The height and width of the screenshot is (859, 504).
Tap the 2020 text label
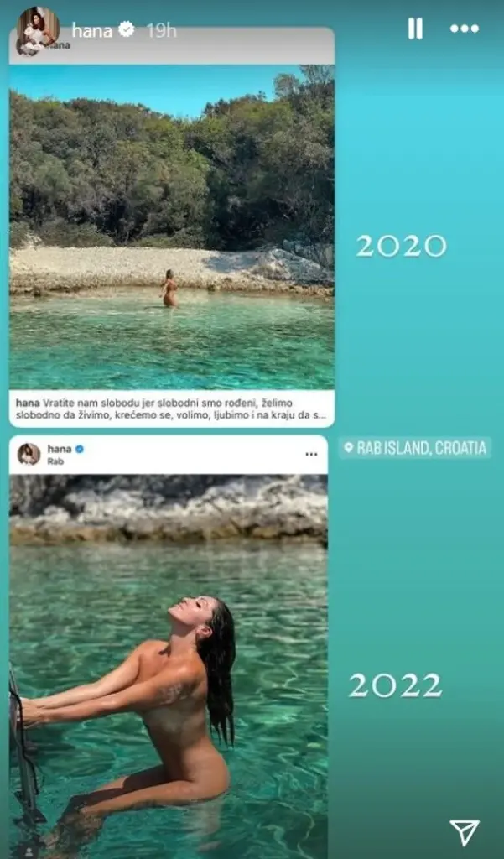pos(402,247)
